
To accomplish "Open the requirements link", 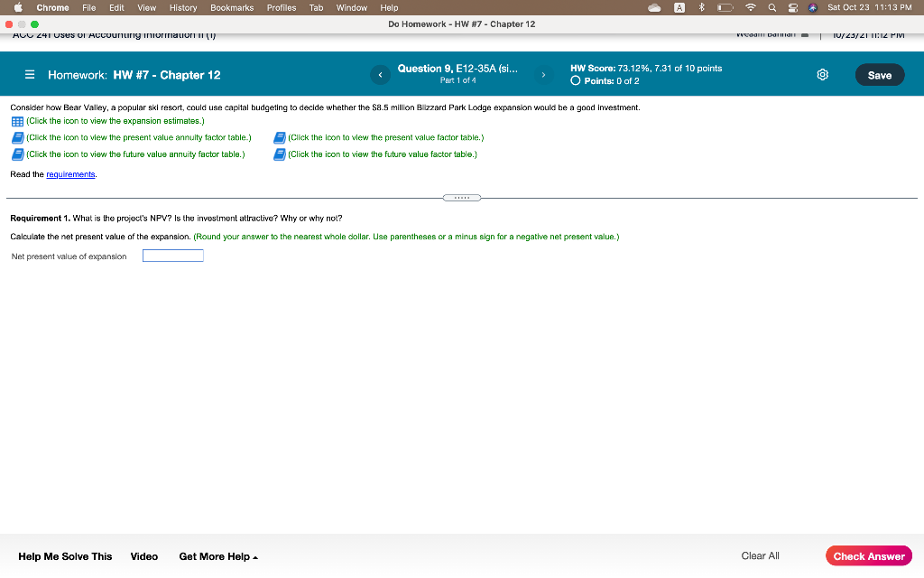I will coord(71,173).
